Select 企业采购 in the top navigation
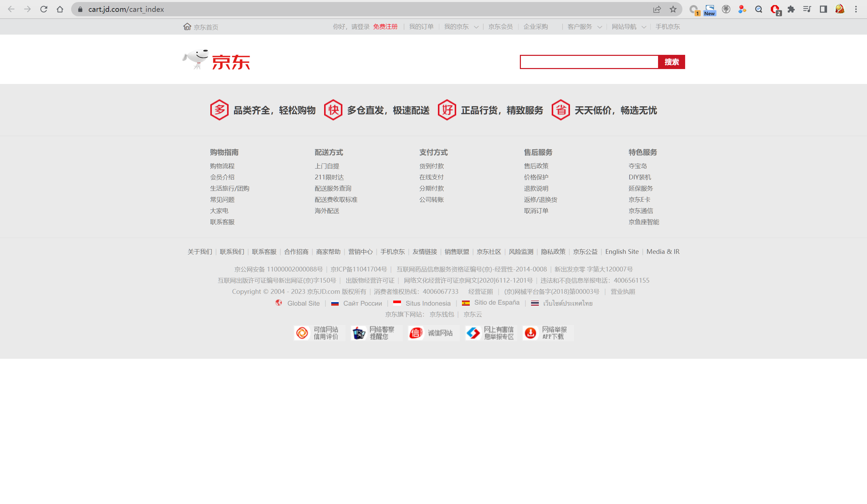This screenshot has height=504, width=867. (x=536, y=26)
